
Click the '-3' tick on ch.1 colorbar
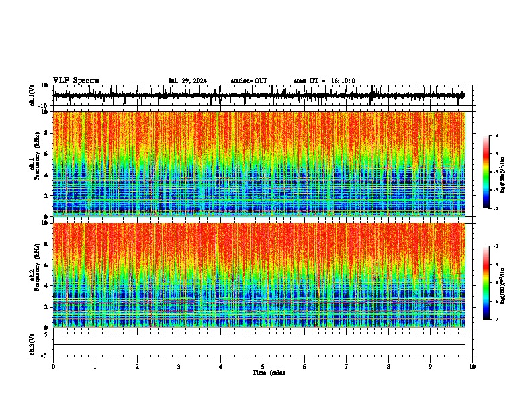(495, 135)
